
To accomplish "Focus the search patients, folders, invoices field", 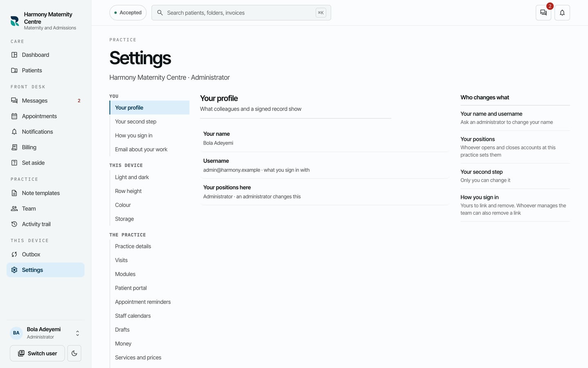I will click(241, 13).
